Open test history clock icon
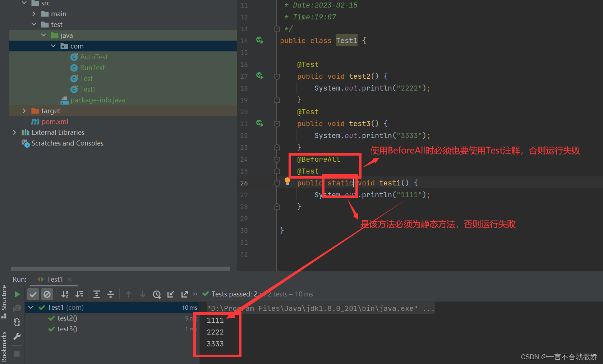 click(x=157, y=294)
